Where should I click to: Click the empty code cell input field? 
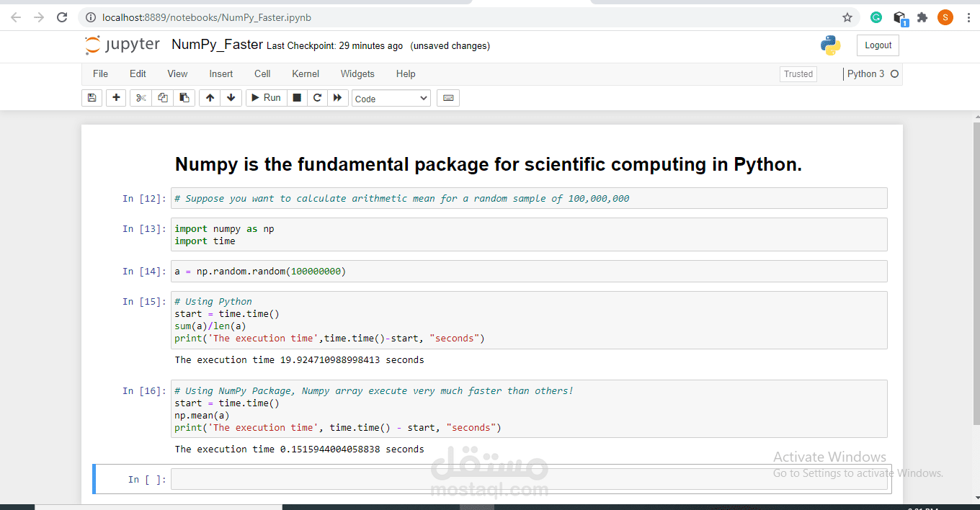click(x=529, y=480)
